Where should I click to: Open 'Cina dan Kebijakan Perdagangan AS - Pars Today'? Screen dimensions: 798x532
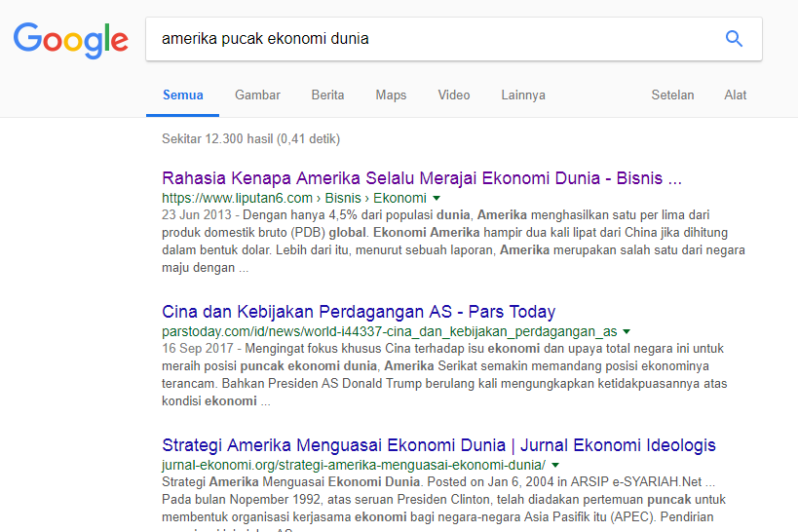coord(359,312)
